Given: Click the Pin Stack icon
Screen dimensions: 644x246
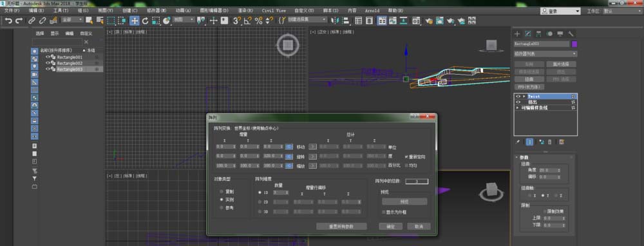Looking at the screenshot, I should click(518, 142).
